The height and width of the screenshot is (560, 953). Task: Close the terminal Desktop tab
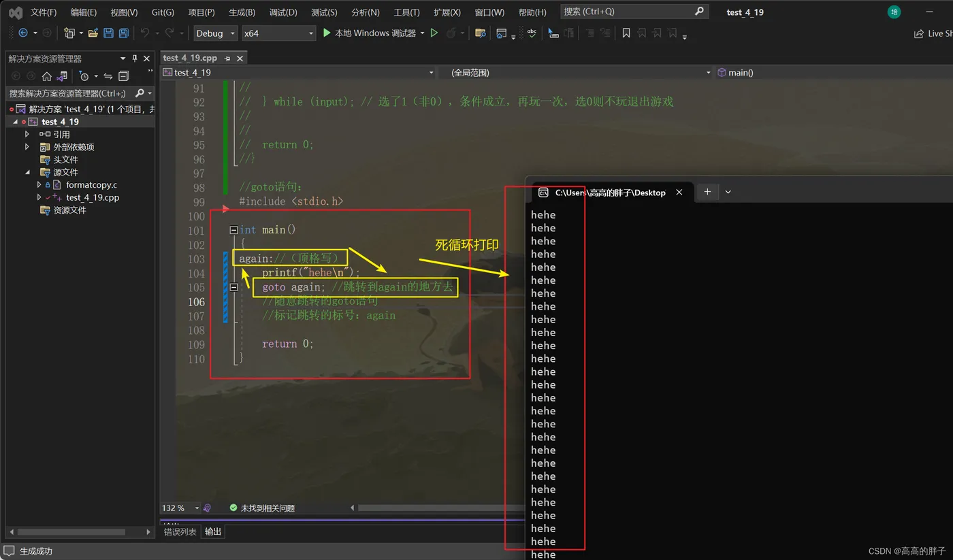coord(679,193)
